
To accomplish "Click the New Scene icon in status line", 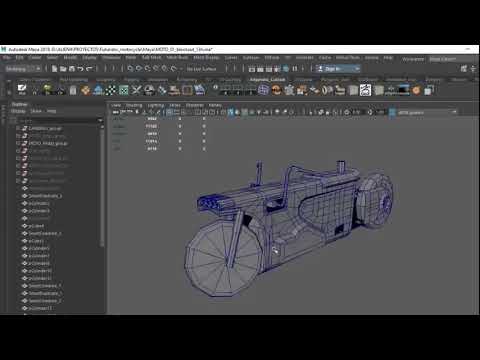I will [x=55, y=69].
